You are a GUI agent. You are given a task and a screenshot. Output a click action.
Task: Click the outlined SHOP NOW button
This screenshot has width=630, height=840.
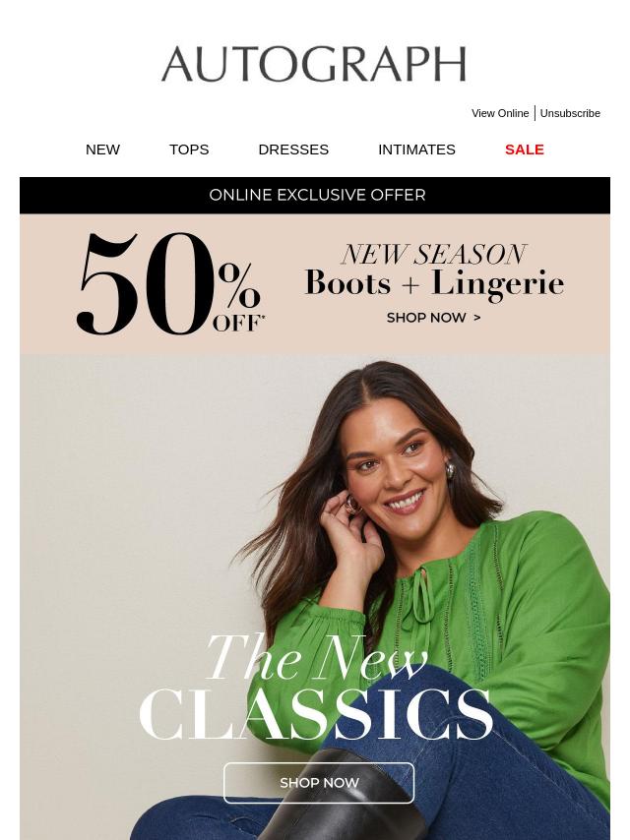coord(319,783)
